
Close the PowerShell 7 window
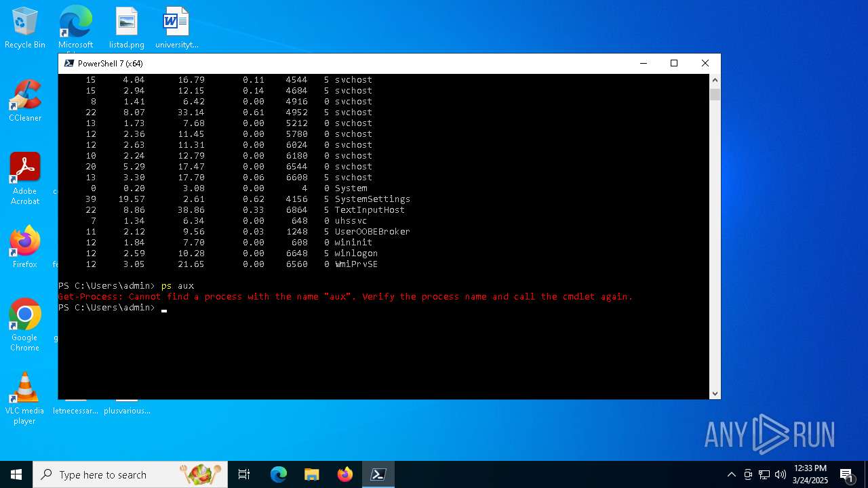(x=705, y=63)
